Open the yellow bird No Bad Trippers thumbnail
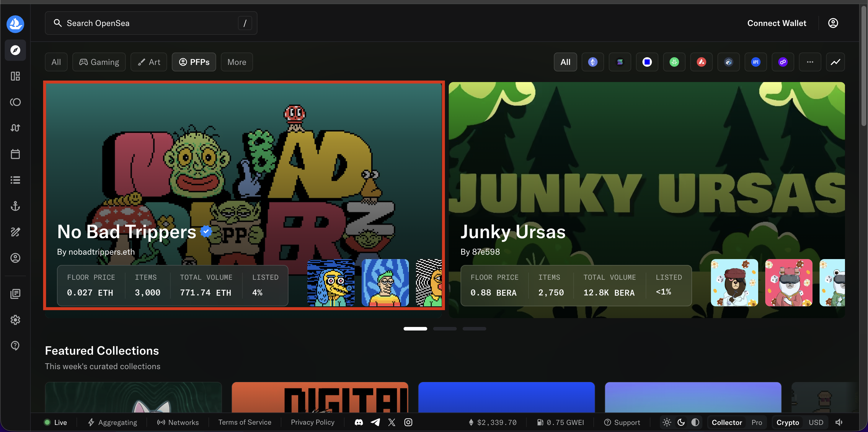The height and width of the screenshot is (432, 868). (331, 282)
